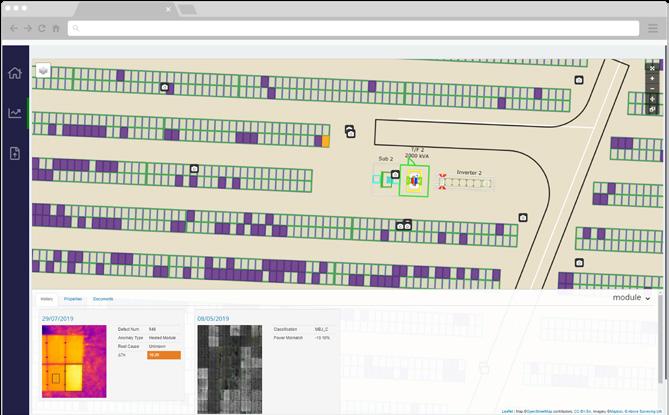Switch to the Documents tab
This screenshot has height=415, width=669.
103,299
